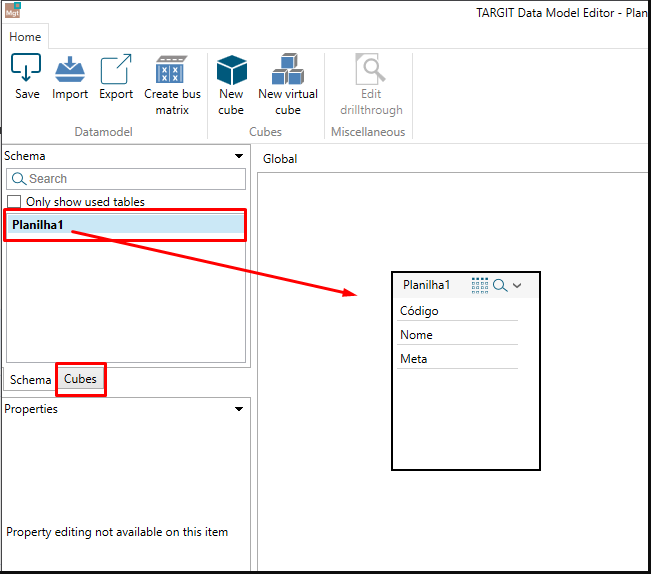
Task: Click the Import data model icon
Action: 70,69
